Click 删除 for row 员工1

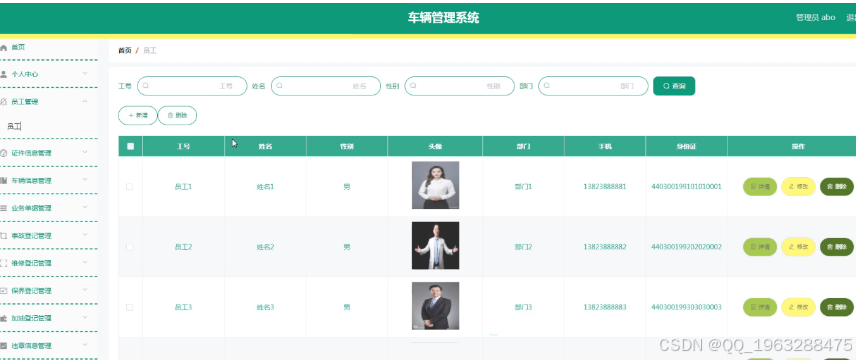[836, 186]
